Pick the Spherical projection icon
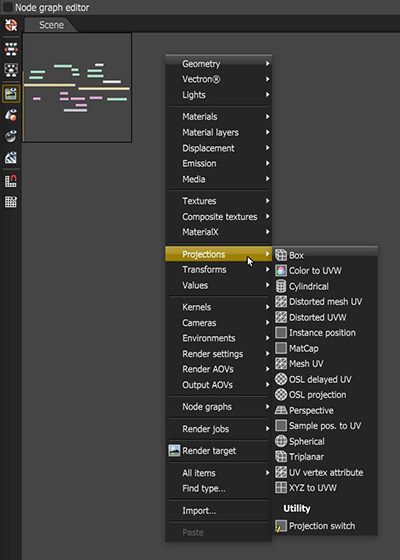Image resolution: width=400 pixels, height=560 pixels. pos(281,441)
